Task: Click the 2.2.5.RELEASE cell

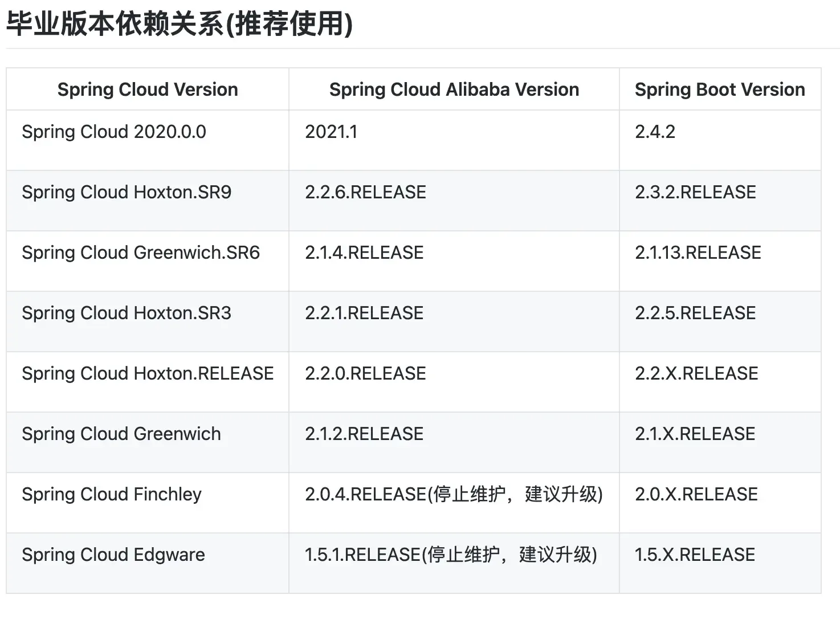Action: [x=720, y=321]
